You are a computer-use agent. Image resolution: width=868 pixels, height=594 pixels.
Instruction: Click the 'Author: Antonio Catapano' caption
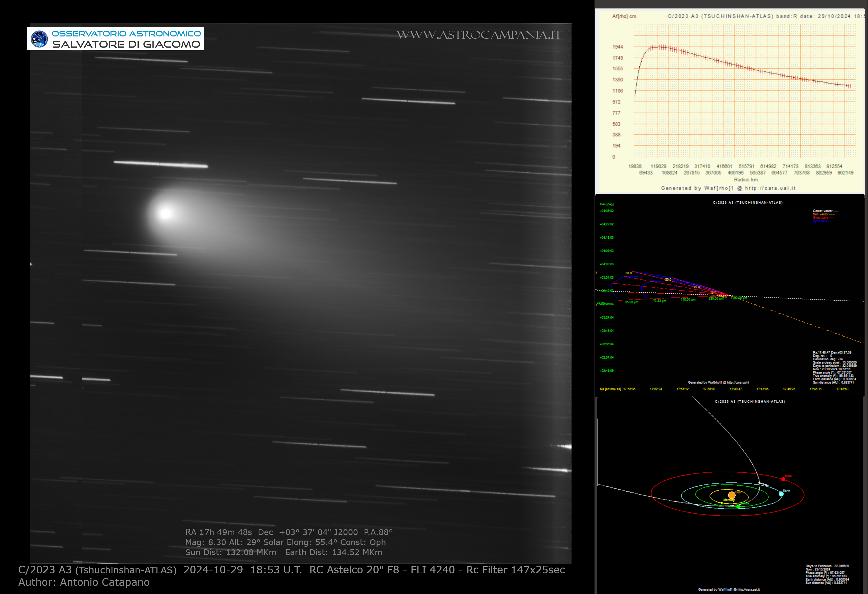click(x=84, y=582)
